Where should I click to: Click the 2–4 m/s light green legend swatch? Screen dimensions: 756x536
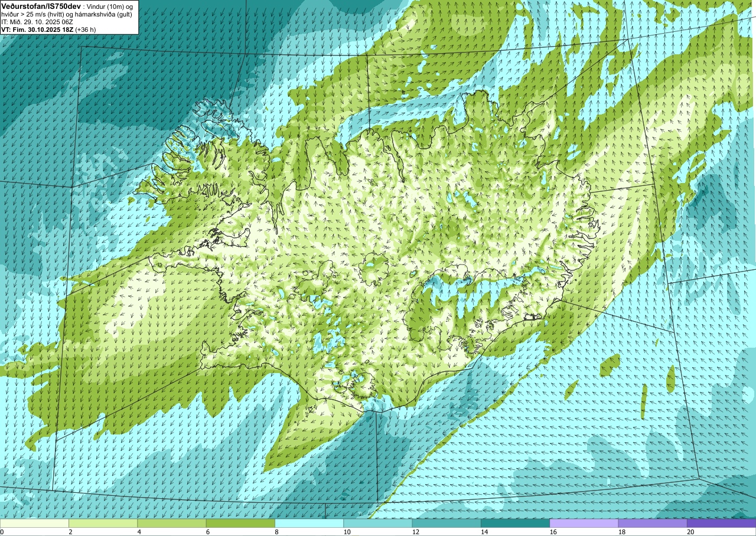click(x=103, y=523)
